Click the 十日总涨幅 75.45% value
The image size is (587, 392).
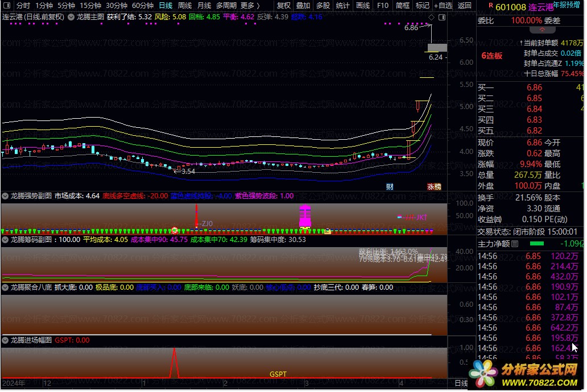click(x=572, y=74)
